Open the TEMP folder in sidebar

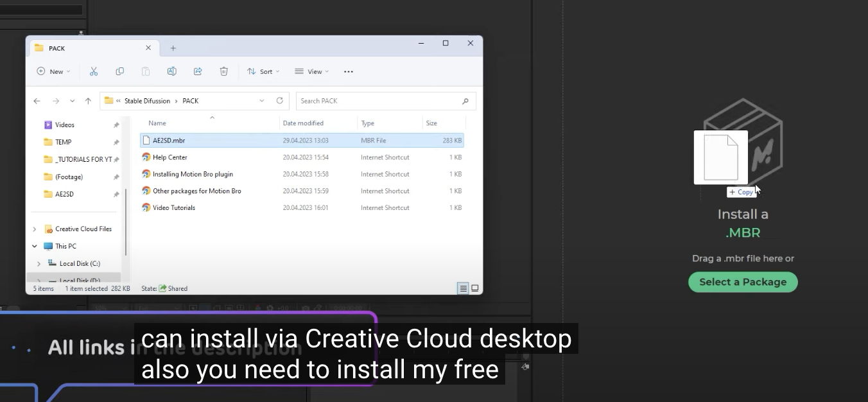pyautogui.click(x=64, y=142)
